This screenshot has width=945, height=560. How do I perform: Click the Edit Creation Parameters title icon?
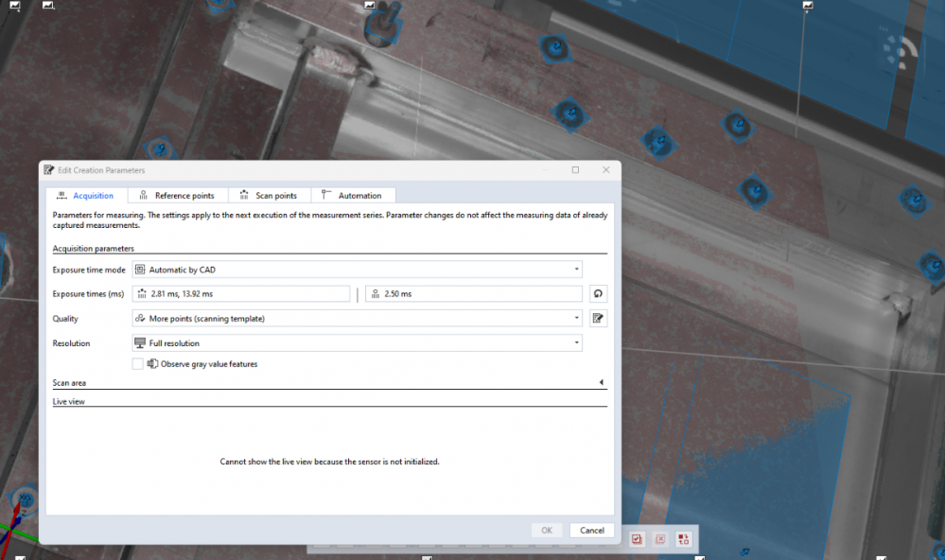pyautogui.click(x=48, y=170)
